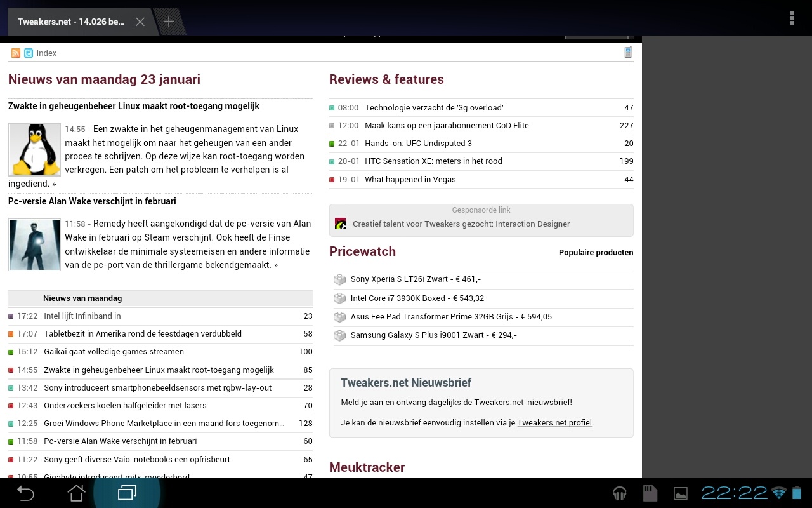This screenshot has width=812, height=508.
Task: Open Technologie verzacht de '3g overload'
Action: point(434,107)
